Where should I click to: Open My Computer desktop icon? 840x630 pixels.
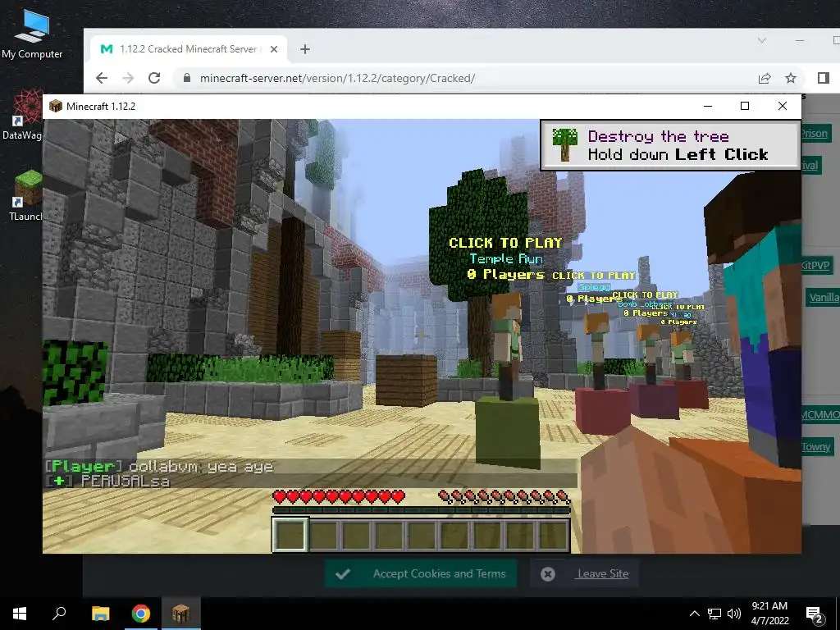[32, 34]
